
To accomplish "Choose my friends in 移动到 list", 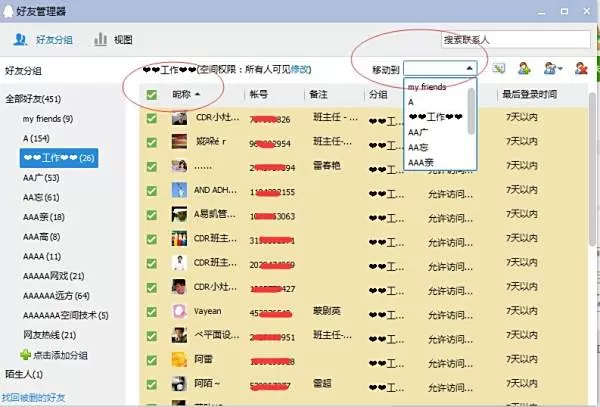I will pos(427,87).
